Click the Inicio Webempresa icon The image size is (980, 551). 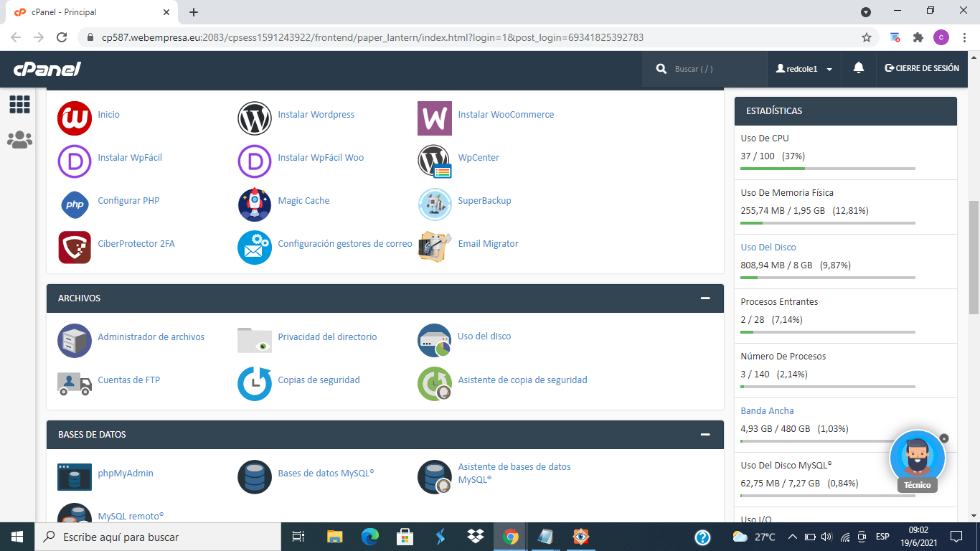click(75, 118)
